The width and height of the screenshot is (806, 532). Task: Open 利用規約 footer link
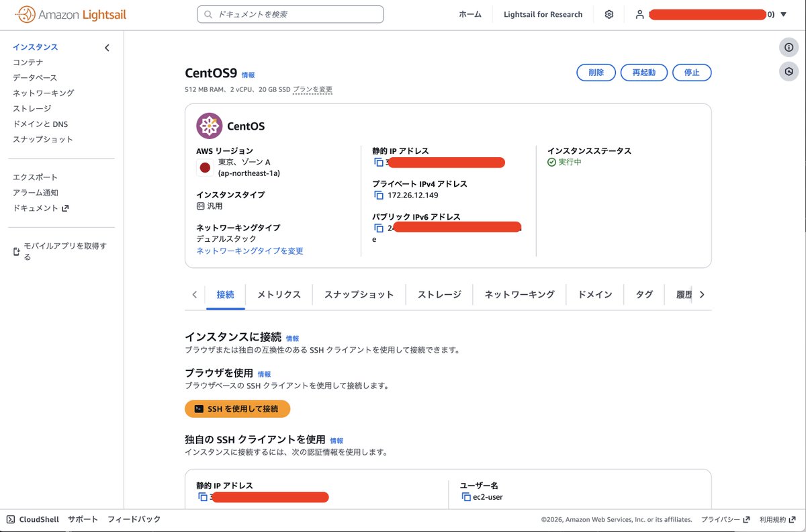(x=777, y=519)
